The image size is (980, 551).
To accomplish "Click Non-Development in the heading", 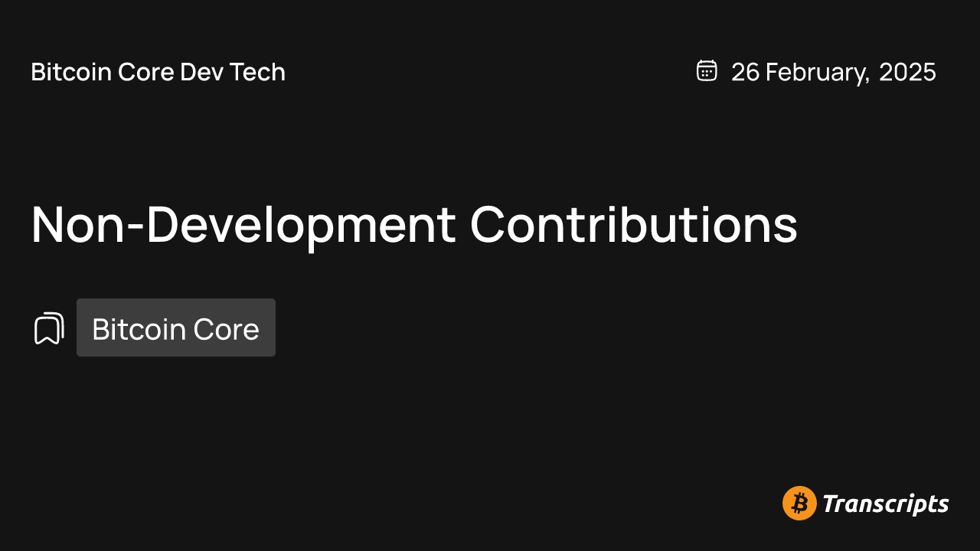I will [243, 225].
